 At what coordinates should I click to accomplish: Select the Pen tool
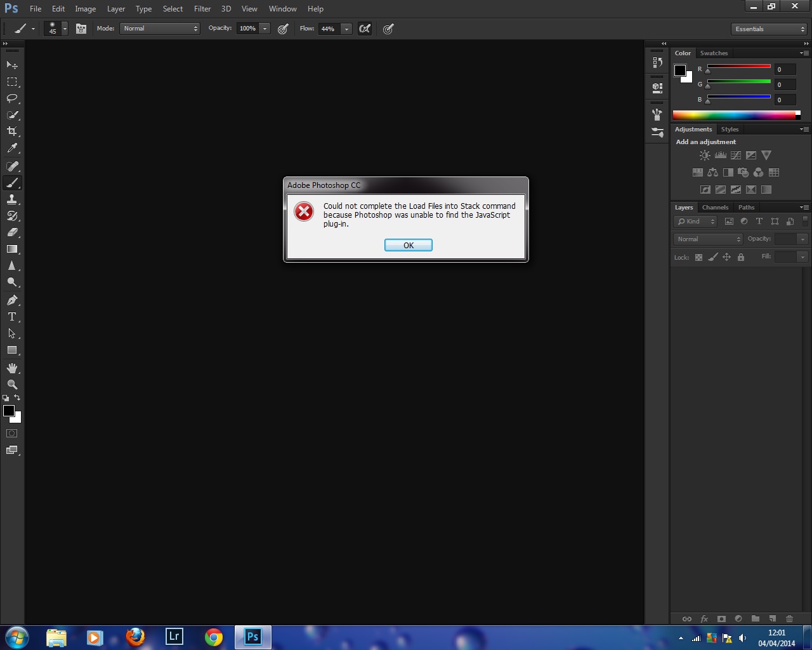click(x=12, y=300)
